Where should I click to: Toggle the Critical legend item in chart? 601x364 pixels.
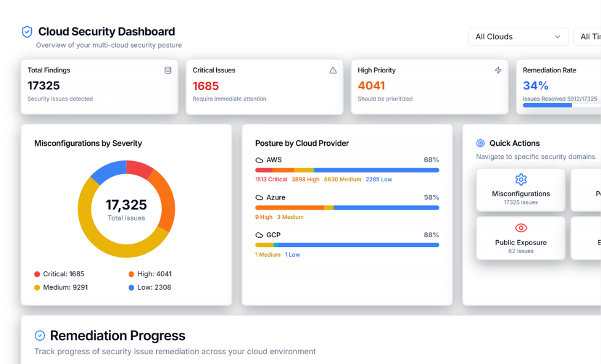tap(59, 274)
